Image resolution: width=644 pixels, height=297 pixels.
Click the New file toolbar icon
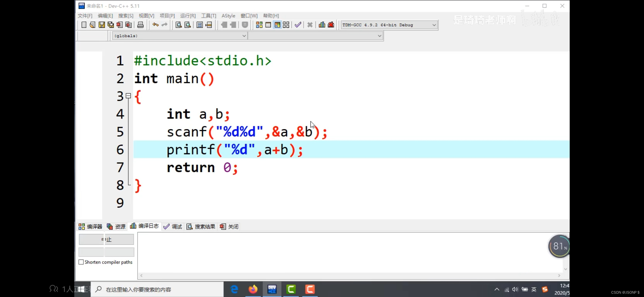pos(84,25)
